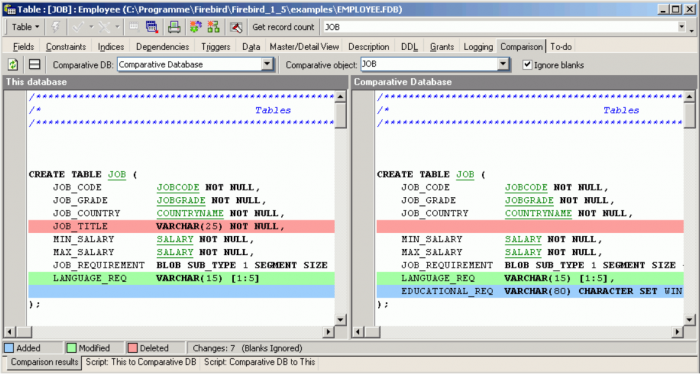Image resolution: width=700 pixels, height=374 pixels.
Task: Switch to the Description tab
Action: coord(369,46)
